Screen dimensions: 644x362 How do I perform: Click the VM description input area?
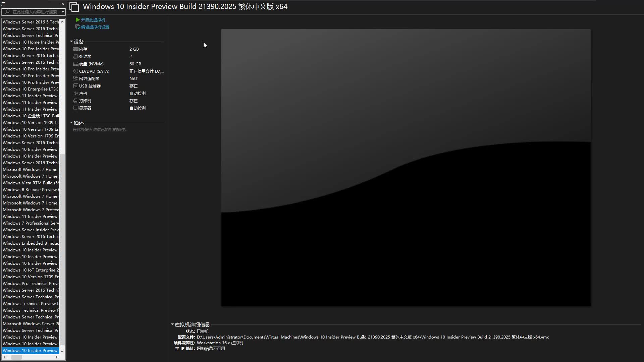[x=100, y=130]
